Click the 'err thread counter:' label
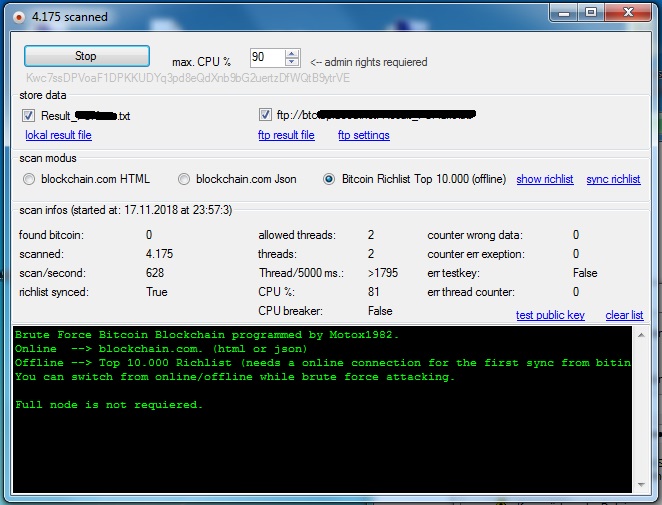The width and height of the screenshot is (662, 505). click(x=471, y=292)
